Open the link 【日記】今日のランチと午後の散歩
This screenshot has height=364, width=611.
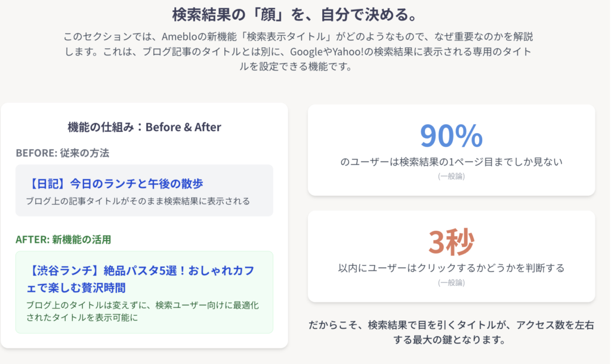point(115,183)
